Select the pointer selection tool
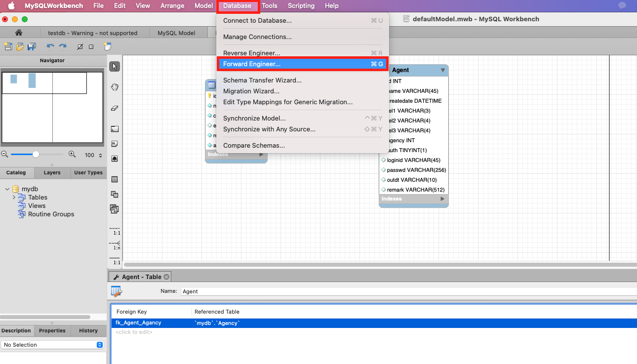The image size is (637, 364). pos(115,67)
